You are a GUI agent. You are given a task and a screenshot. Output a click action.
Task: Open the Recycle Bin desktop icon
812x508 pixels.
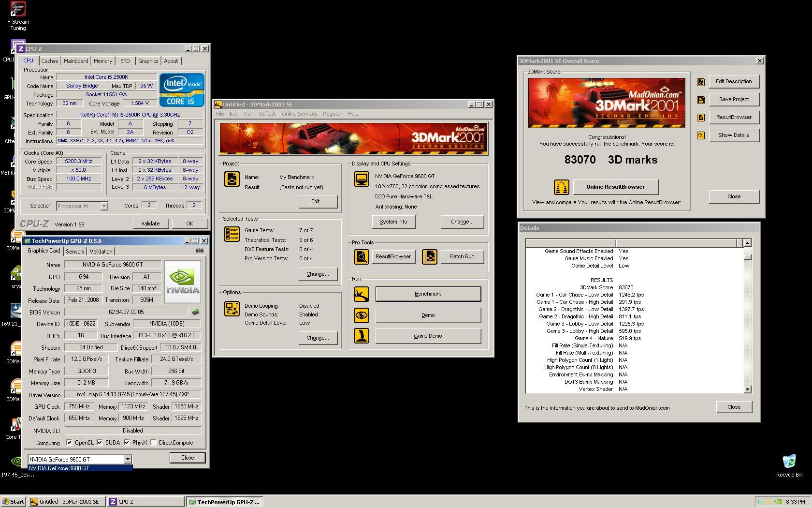(x=789, y=465)
